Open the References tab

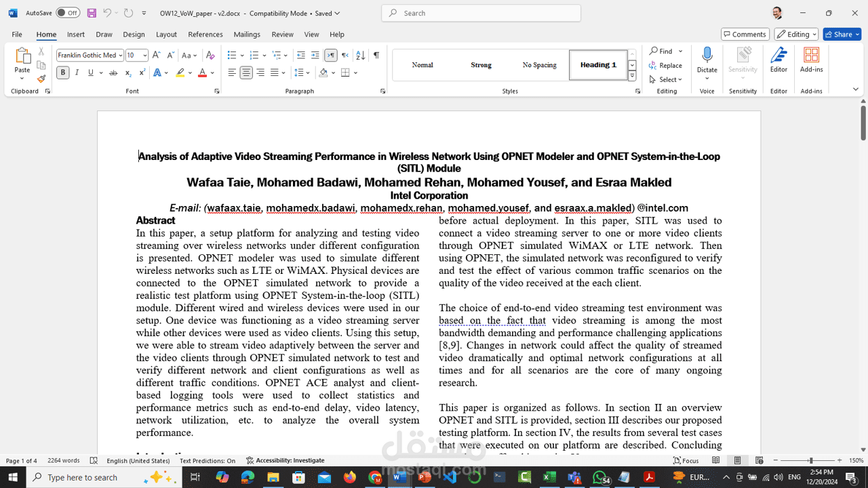[x=205, y=35]
